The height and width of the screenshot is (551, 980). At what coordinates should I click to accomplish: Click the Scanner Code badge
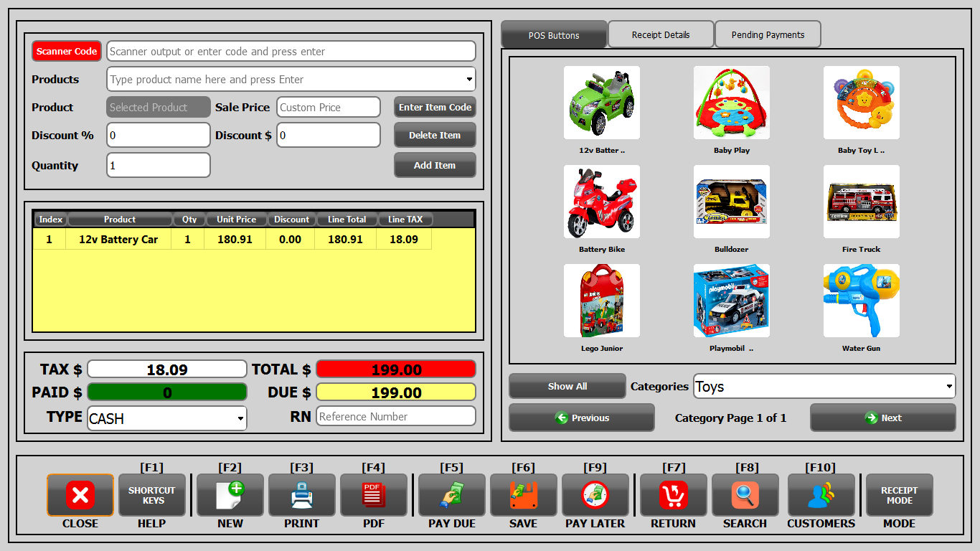pyautogui.click(x=66, y=51)
